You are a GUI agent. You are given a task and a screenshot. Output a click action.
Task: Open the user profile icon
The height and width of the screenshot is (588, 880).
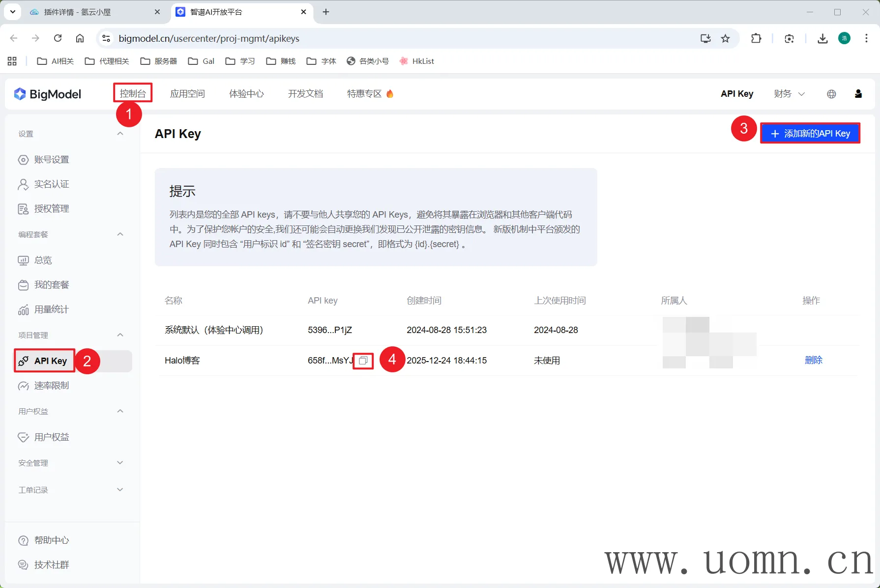point(858,94)
